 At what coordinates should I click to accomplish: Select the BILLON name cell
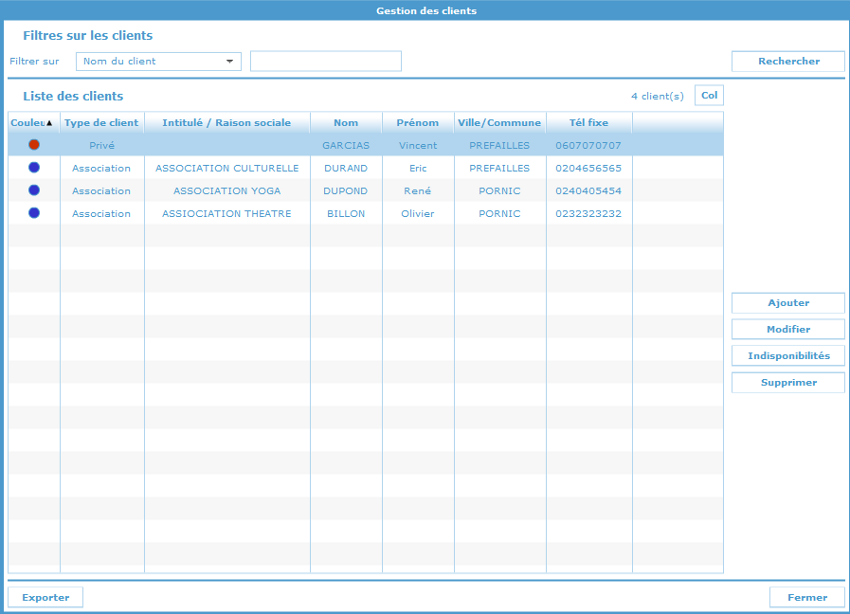click(x=346, y=214)
